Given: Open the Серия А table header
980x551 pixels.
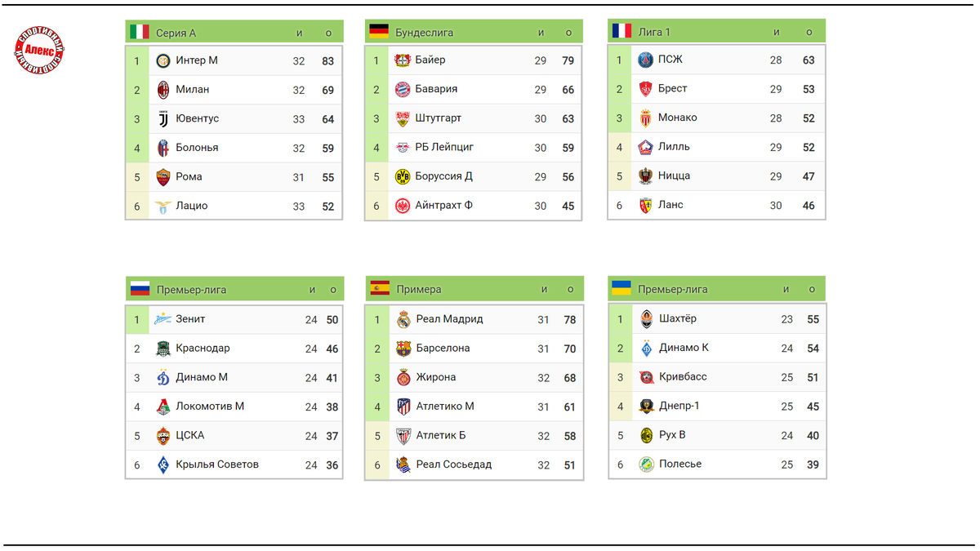Looking at the screenshot, I should click(x=234, y=32).
